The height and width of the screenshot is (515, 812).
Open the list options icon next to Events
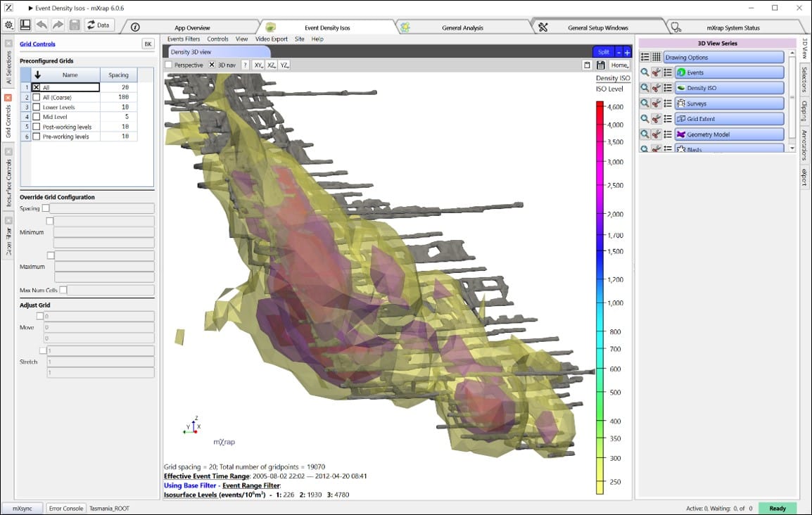pos(668,72)
